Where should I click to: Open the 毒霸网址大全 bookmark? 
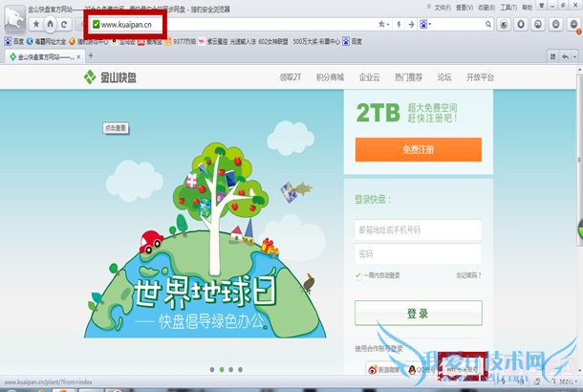[46, 41]
